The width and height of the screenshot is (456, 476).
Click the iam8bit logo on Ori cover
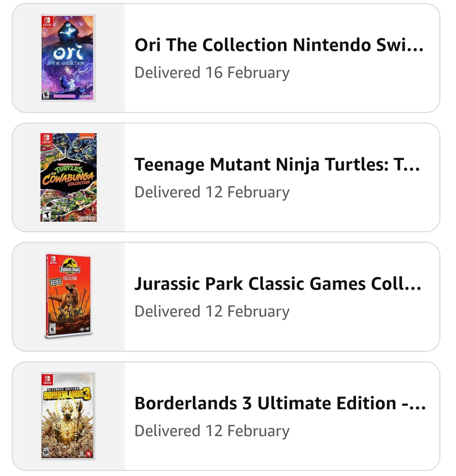pyautogui.click(x=85, y=96)
